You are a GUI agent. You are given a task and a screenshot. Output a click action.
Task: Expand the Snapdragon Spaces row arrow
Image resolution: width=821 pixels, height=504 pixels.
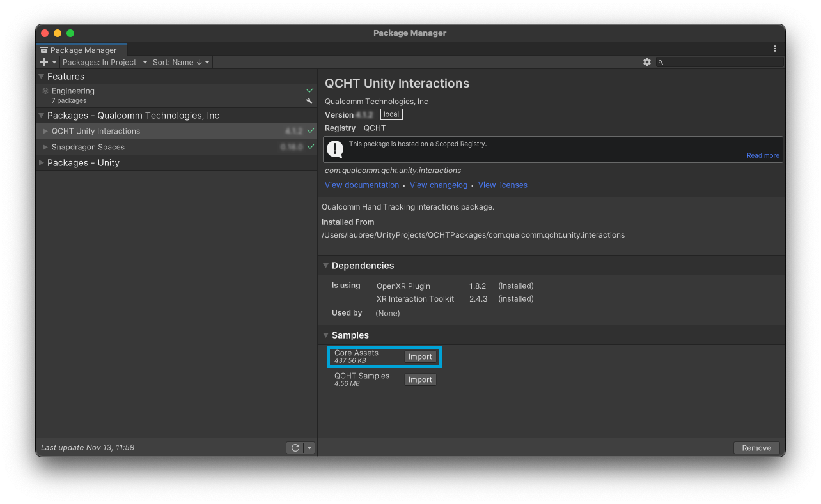click(x=45, y=147)
